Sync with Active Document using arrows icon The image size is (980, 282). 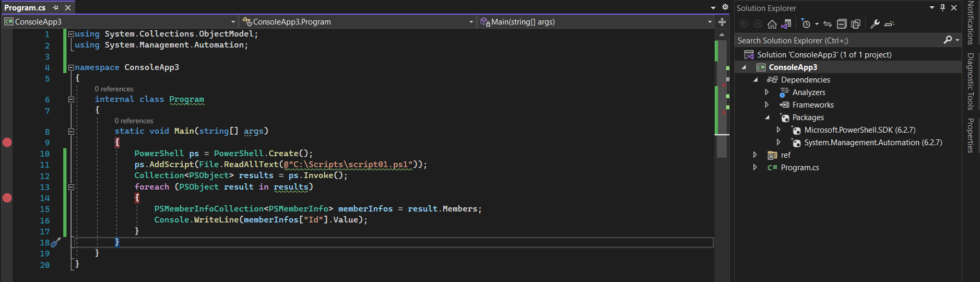(828, 24)
